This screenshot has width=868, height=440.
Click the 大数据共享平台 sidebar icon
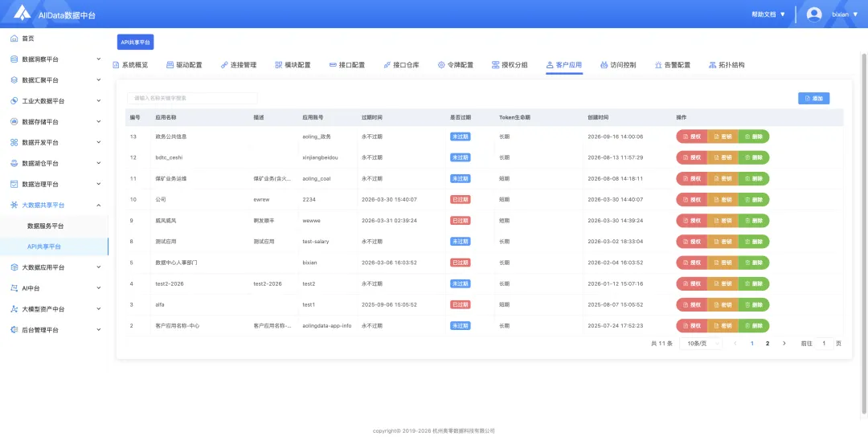(x=14, y=205)
